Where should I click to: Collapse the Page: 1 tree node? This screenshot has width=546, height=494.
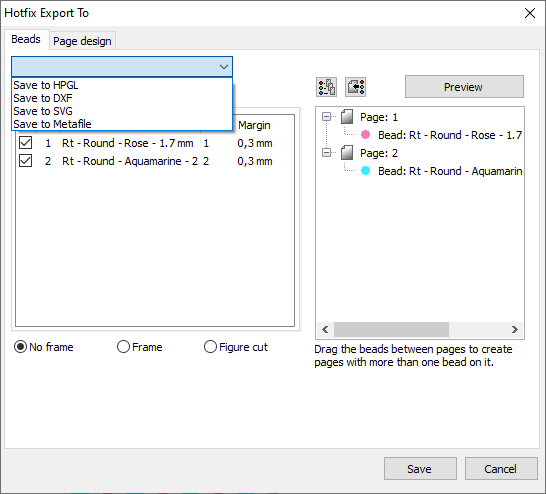click(326, 117)
